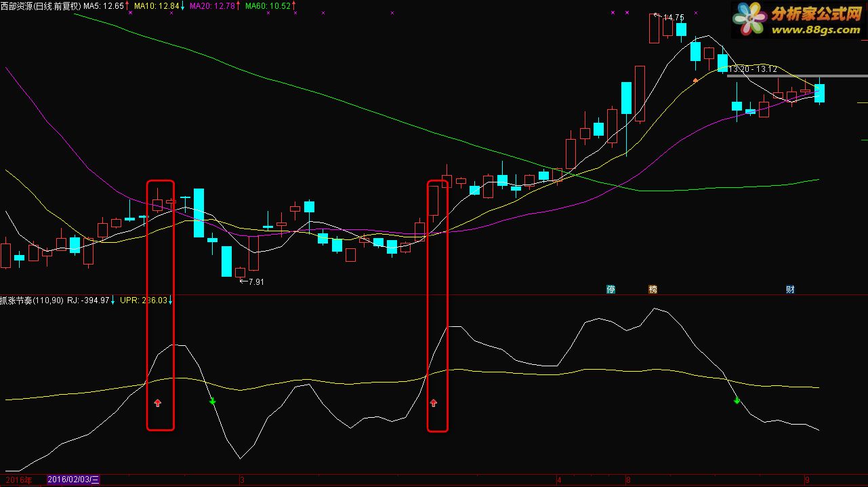The width and height of the screenshot is (868, 487).
Task: Click the hollow red candlestick at the 7.91 low
Action: [x=240, y=273]
